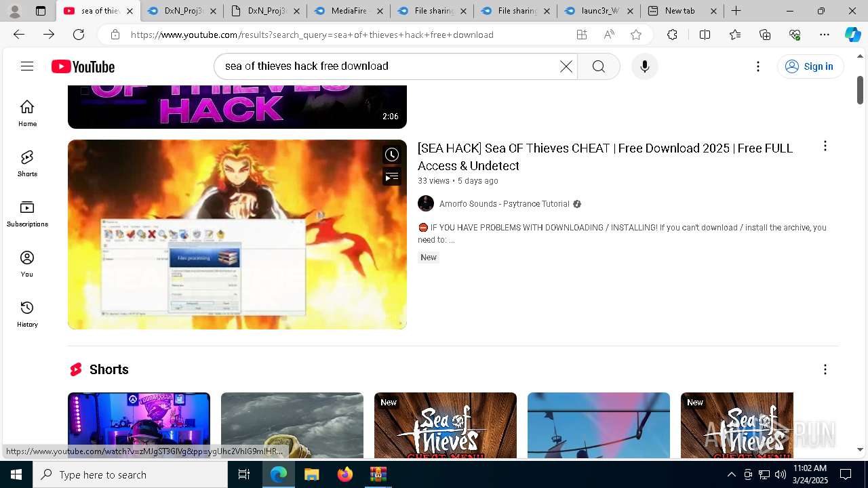Screen dimensions: 868x488
Task: Play the anime fire thumbnail video
Action: click(237, 235)
